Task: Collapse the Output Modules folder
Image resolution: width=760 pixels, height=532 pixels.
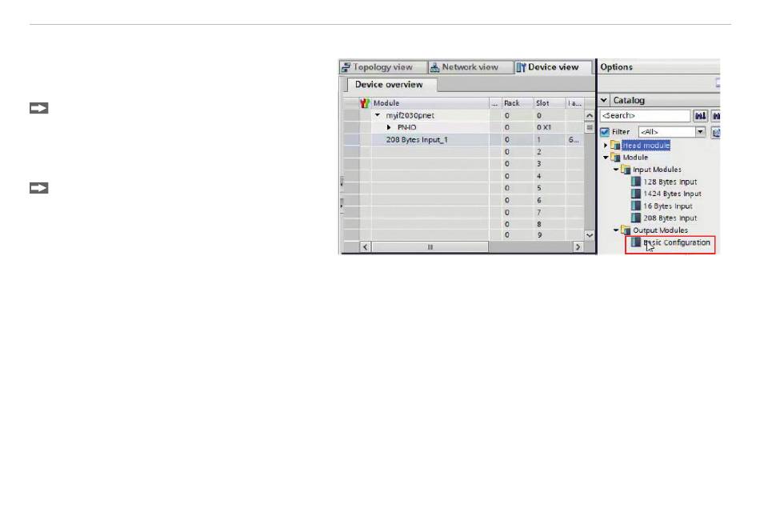Action: pos(616,230)
